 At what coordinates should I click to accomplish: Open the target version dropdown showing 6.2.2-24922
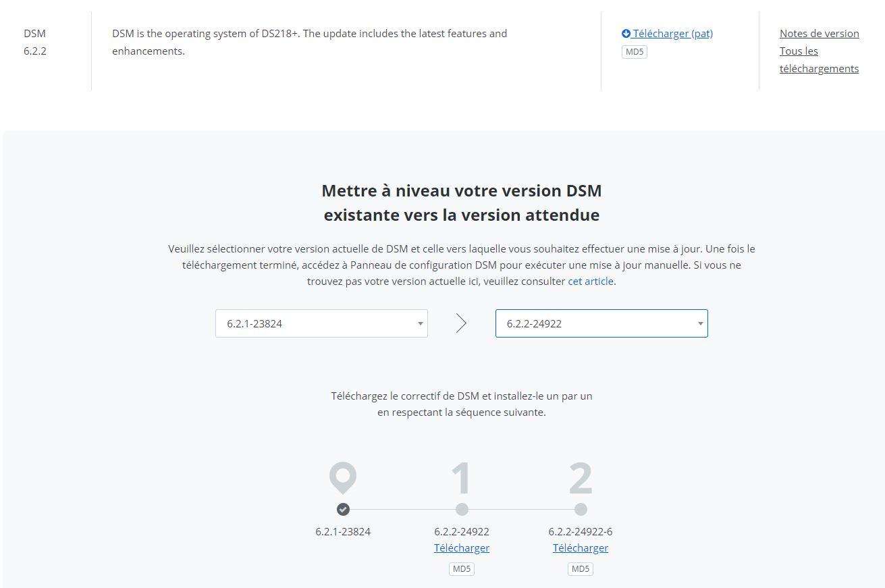tap(601, 323)
